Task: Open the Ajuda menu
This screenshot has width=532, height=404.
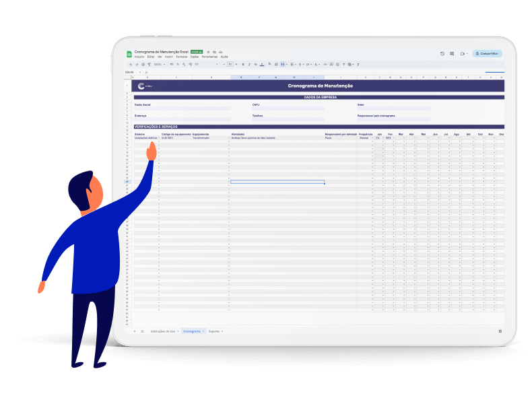Action: 224,57
